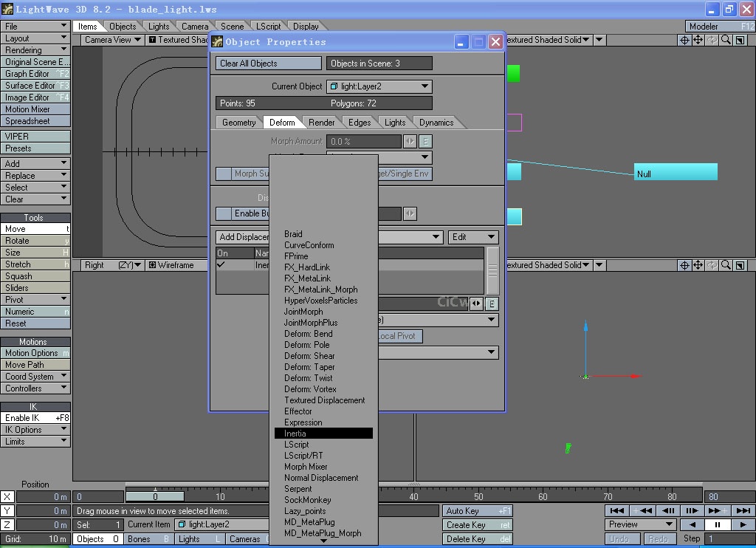Open the Render tab in Object Properties
The image size is (756, 548).
[322, 123]
